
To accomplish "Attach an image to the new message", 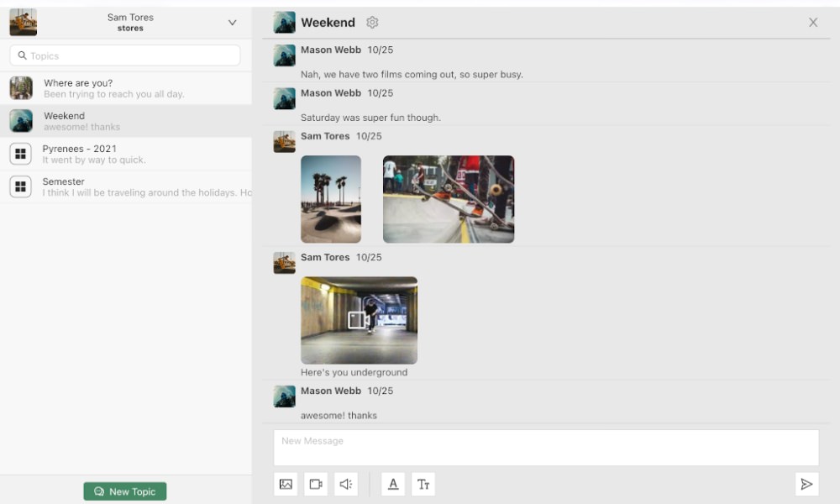I will (x=286, y=484).
